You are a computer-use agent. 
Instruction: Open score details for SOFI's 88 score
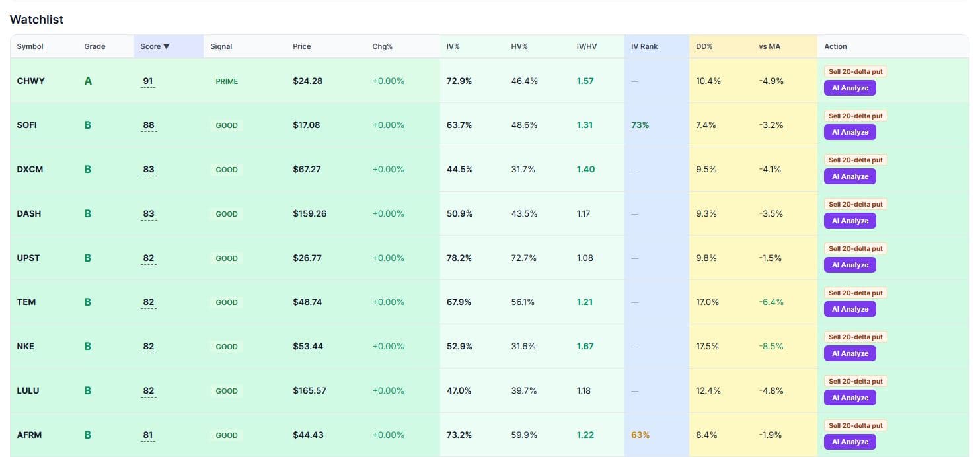148,125
